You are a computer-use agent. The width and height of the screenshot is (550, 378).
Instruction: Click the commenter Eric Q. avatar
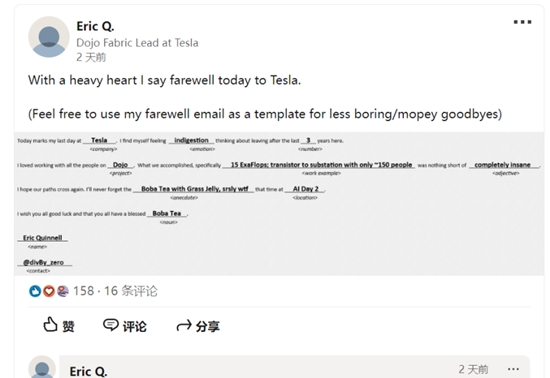click(x=42, y=367)
